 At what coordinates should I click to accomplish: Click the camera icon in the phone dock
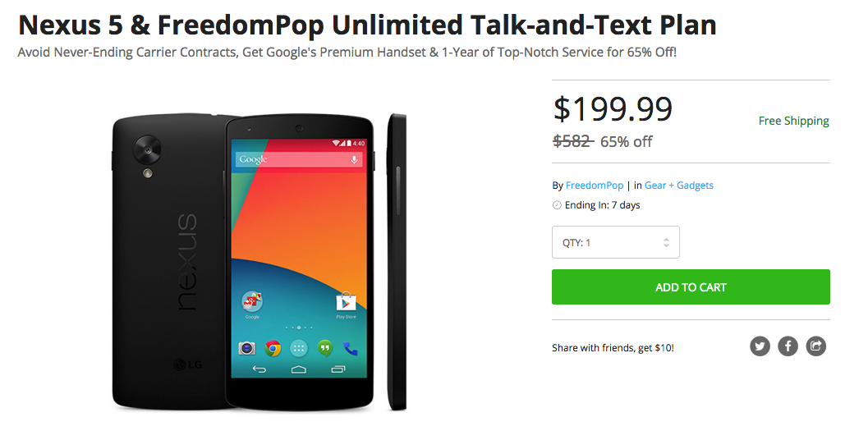tap(247, 348)
